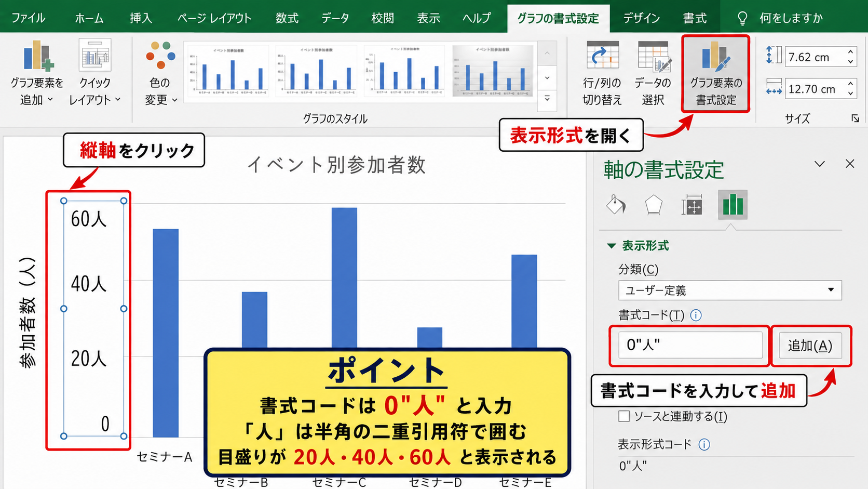
Task: Select the 参加者数 (人) vertical axis title
Action: tap(27, 313)
